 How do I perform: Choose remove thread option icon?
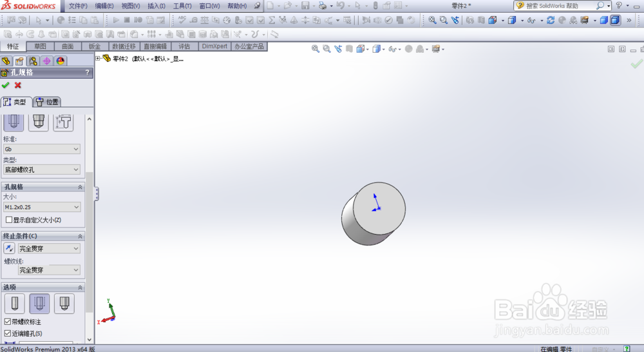click(64, 304)
